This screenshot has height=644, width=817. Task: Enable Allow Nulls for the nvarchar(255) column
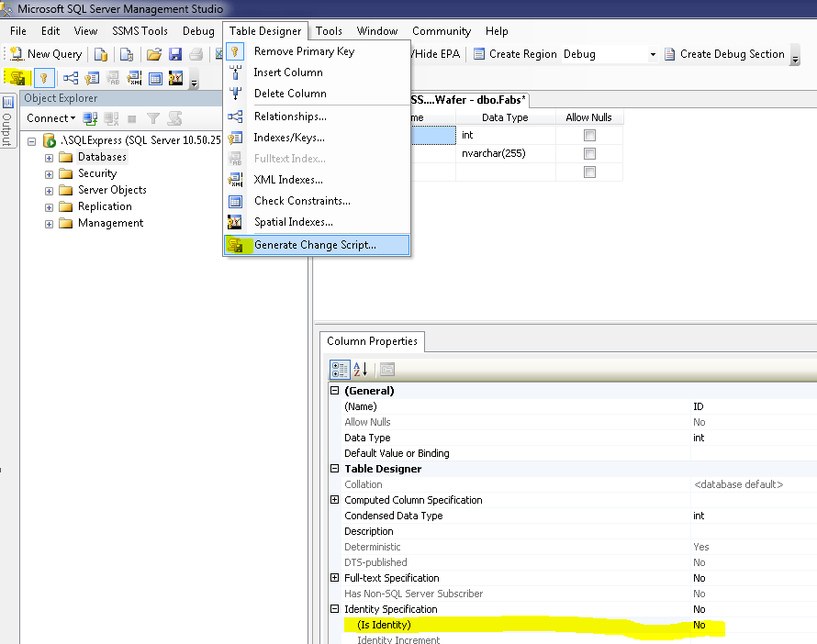pyautogui.click(x=591, y=152)
